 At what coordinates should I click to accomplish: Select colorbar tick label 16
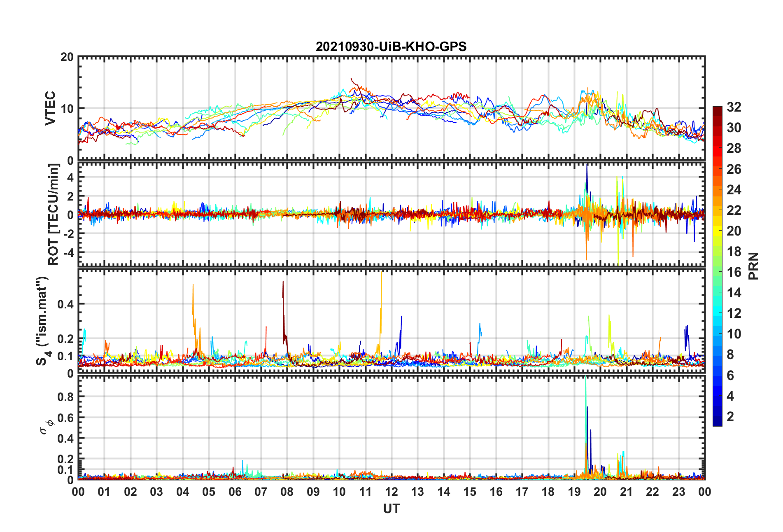point(734,272)
